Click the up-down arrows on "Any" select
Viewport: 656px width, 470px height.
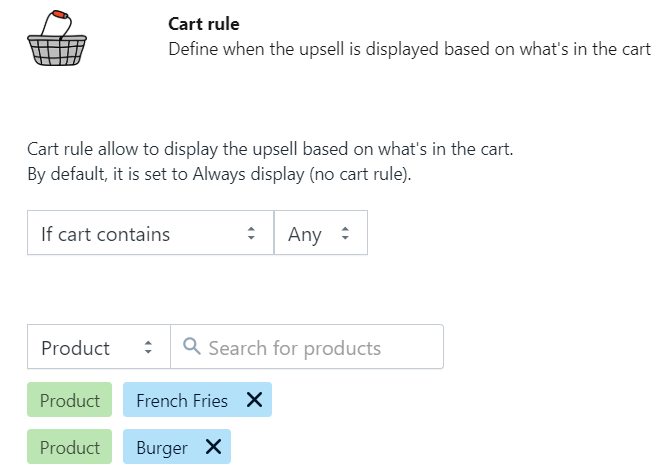click(346, 234)
